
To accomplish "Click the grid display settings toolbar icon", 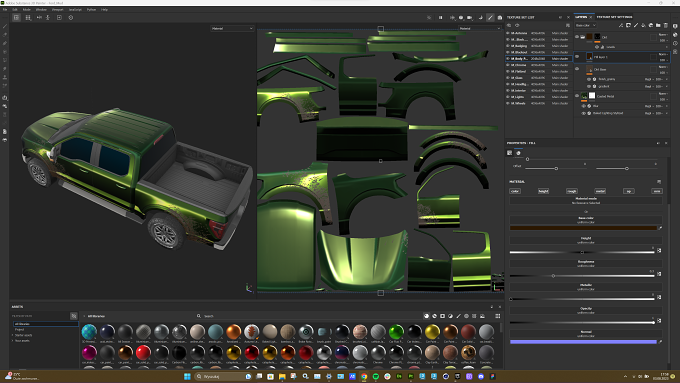I will pos(28,18).
